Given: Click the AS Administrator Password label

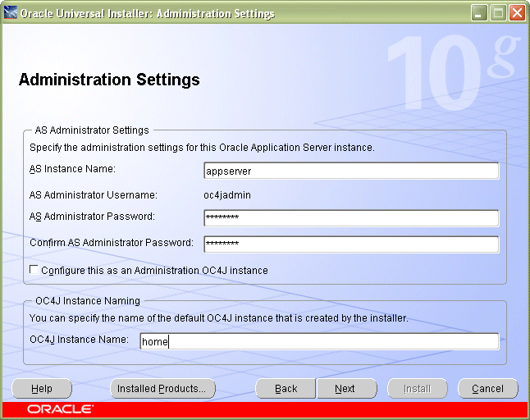Looking at the screenshot, I should 92,217.
